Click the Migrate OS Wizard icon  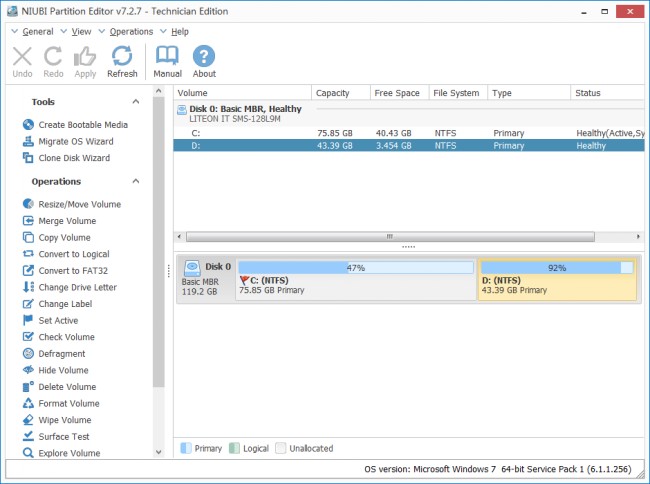(x=28, y=141)
